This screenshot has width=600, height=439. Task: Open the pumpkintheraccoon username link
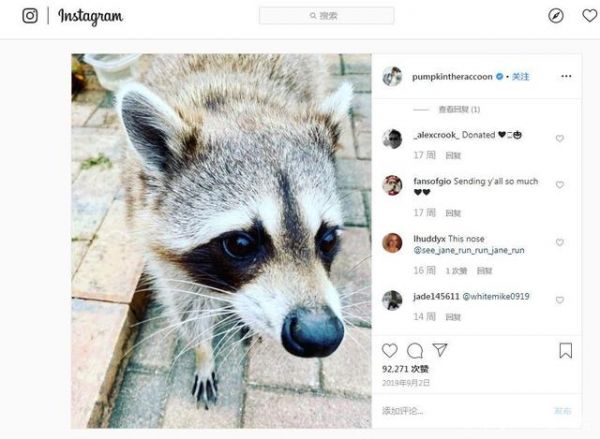(x=451, y=77)
